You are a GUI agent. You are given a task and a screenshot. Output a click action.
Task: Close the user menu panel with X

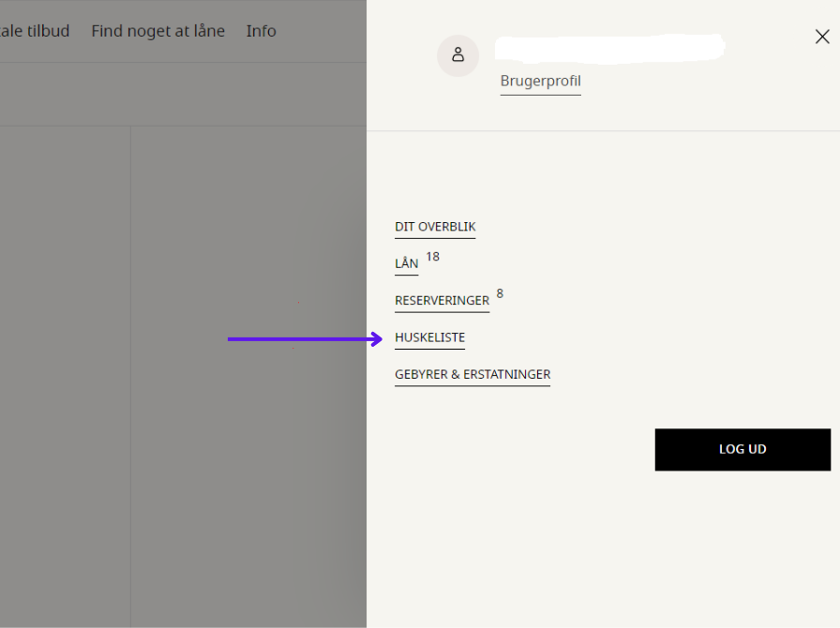pyautogui.click(x=821, y=37)
